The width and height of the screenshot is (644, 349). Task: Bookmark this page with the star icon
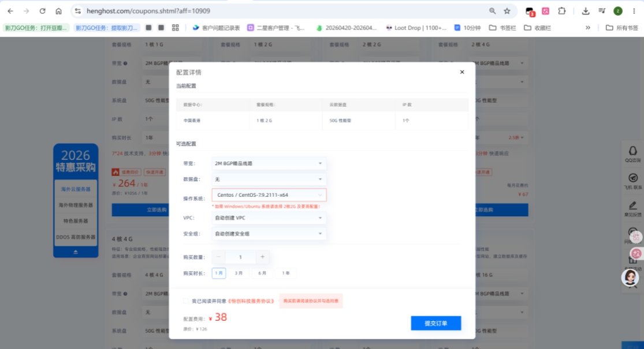(507, 11)
